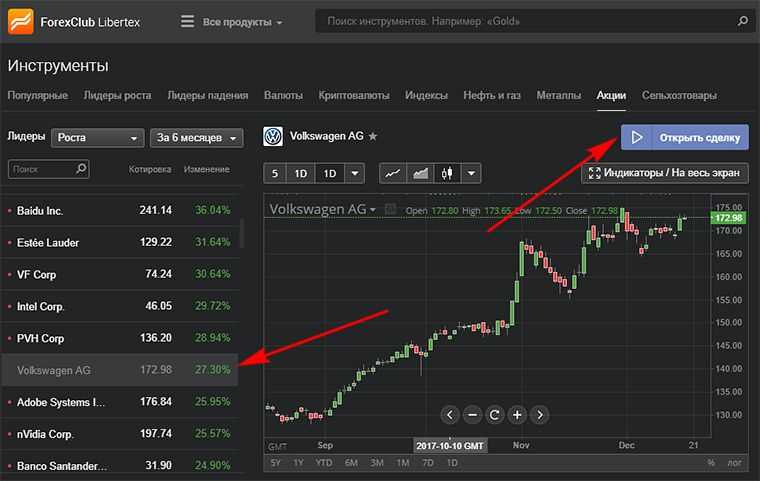Select Volkswagen AG row in list
Screen dimensions: 760x481
(x=120, y=370)
